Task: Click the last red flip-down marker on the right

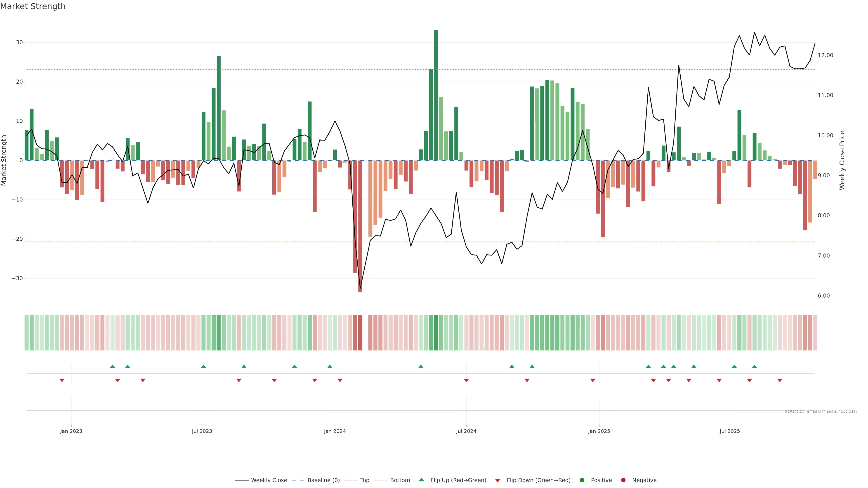Action: pyautogui.click(x=780, y=380)
